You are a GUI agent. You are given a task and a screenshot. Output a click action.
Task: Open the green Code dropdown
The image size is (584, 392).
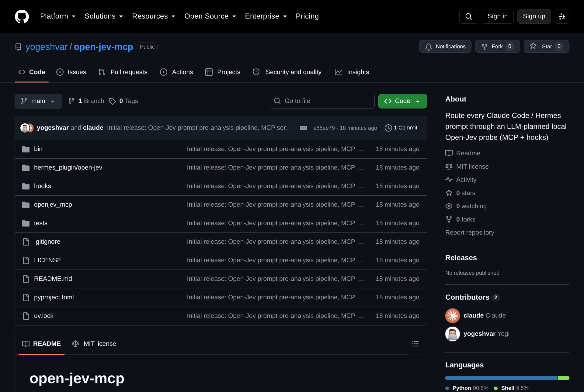click(x=403, y=101)
